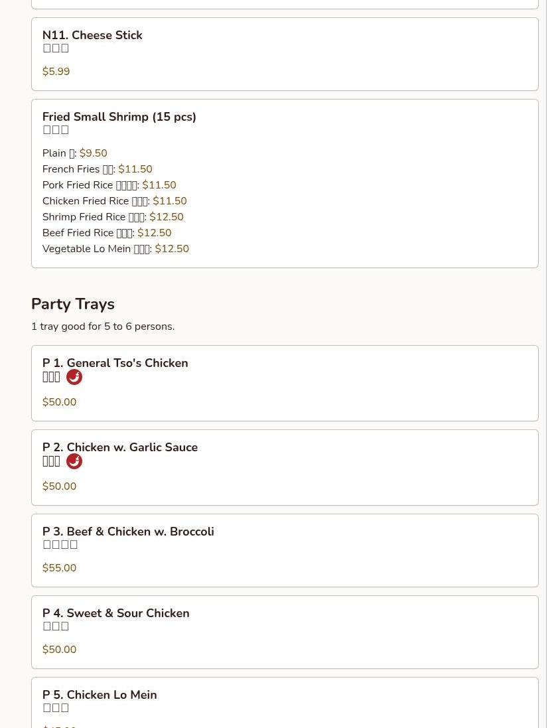The width and height of the screenshot is (560, 728).
Task: Select the Fried Small Shrimp (15 pcs) heading
Action: point(119,117)
